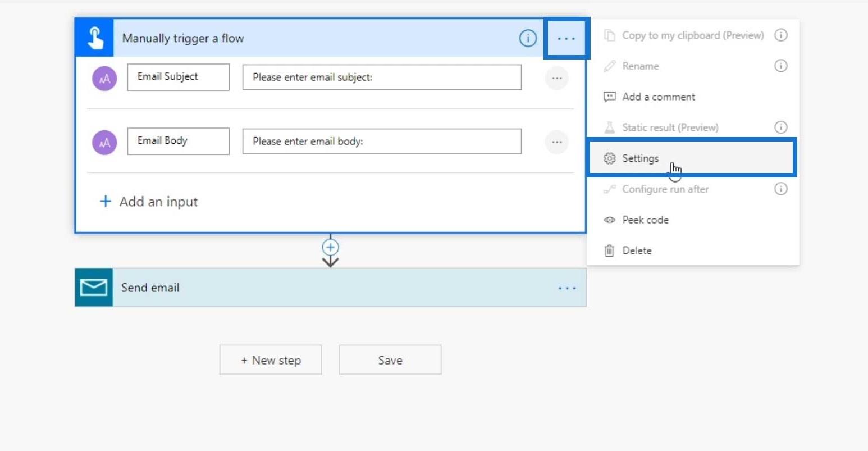This screenshot has width=868, height=451.
Task: Choose Rename from the context menu
Action: click(x=693, y=66)
